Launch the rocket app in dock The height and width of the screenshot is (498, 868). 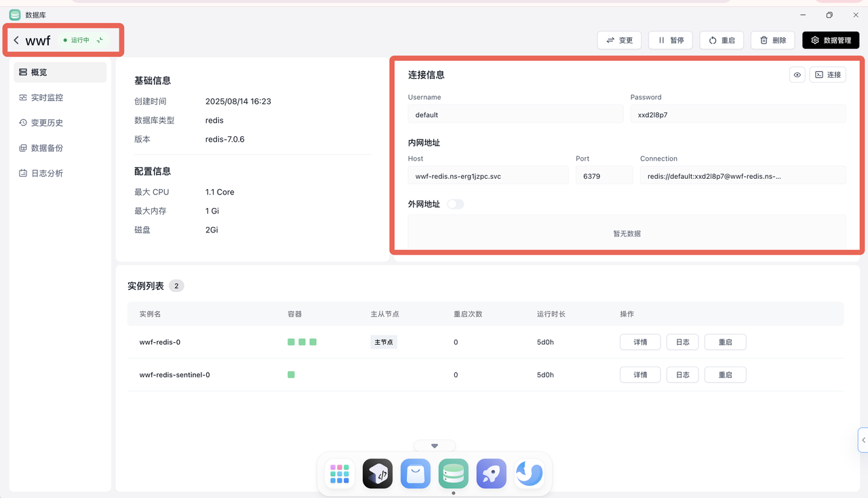[x=491, y=474]
